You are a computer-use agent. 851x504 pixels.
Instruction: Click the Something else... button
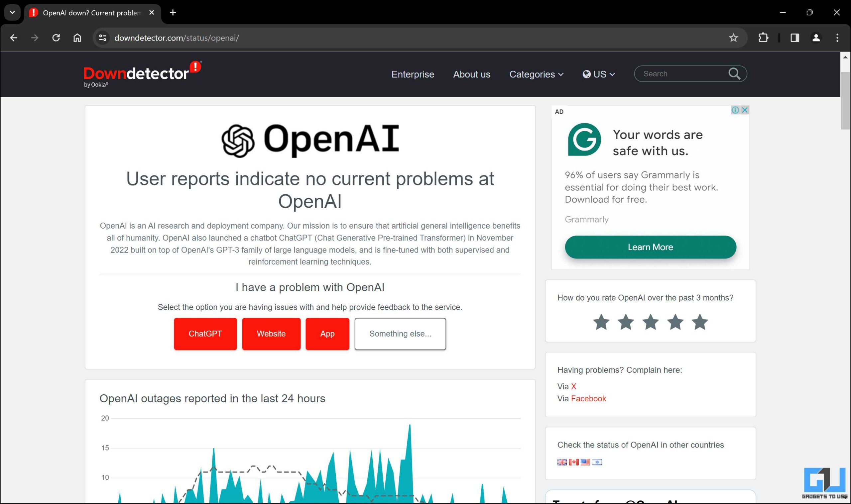(x=400, y=334)
